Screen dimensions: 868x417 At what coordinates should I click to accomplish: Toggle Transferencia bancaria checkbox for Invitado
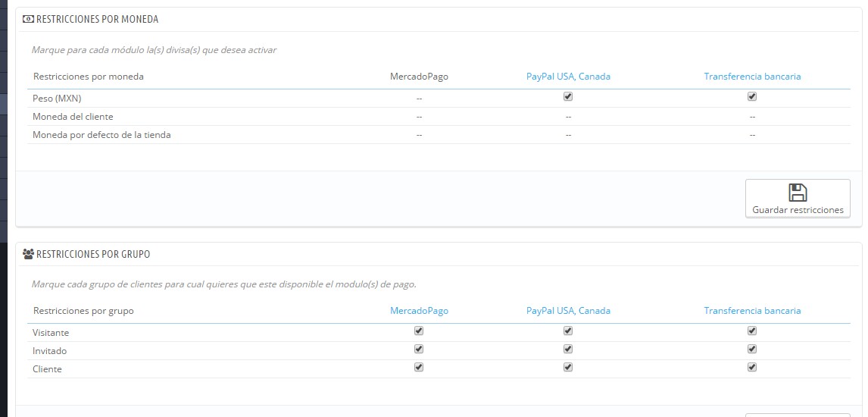(752, 349)
